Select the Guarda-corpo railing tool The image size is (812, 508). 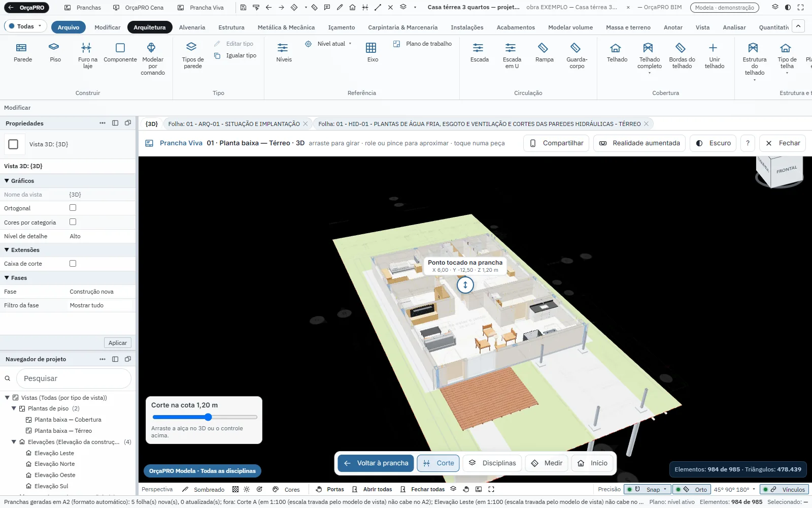pos(577,55)
